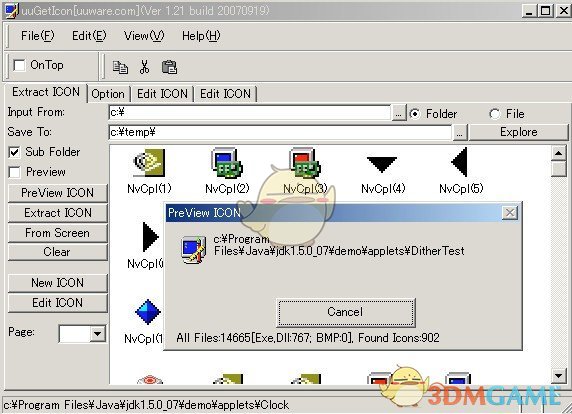Switch to the Option tab
The image size is (572, 414).
coord(108,94)
